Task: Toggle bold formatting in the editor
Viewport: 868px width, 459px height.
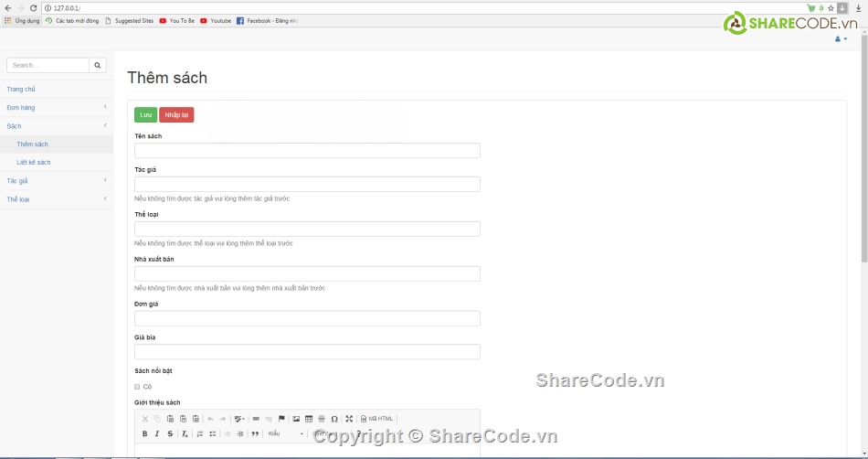Action: [145, 434]
